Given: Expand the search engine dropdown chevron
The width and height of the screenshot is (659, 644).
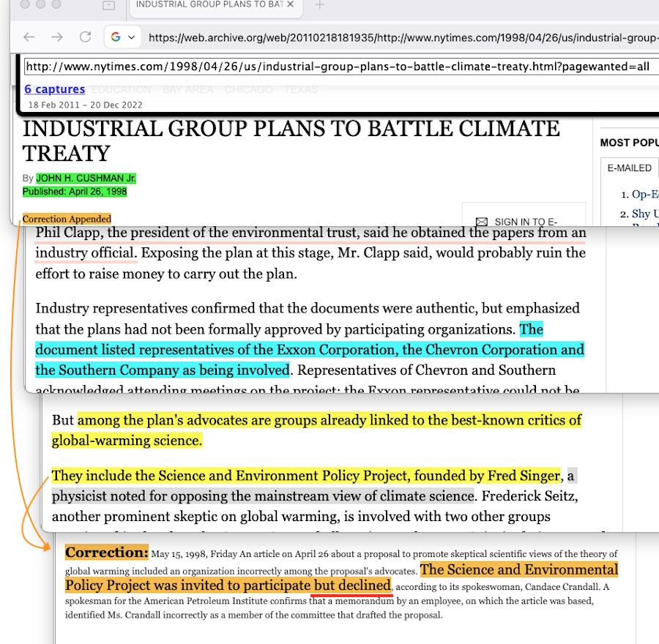Looking at the screenshot, I should [132, 37].
